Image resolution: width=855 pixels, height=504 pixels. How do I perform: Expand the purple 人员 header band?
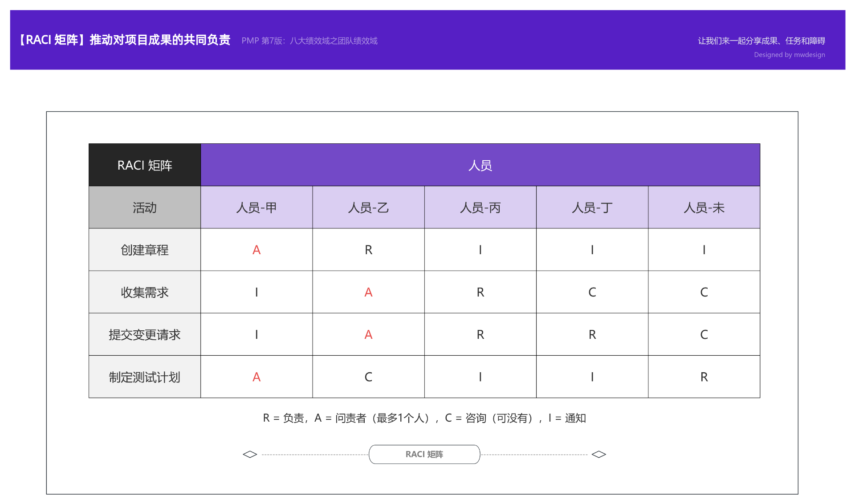(x=480, y=165)
